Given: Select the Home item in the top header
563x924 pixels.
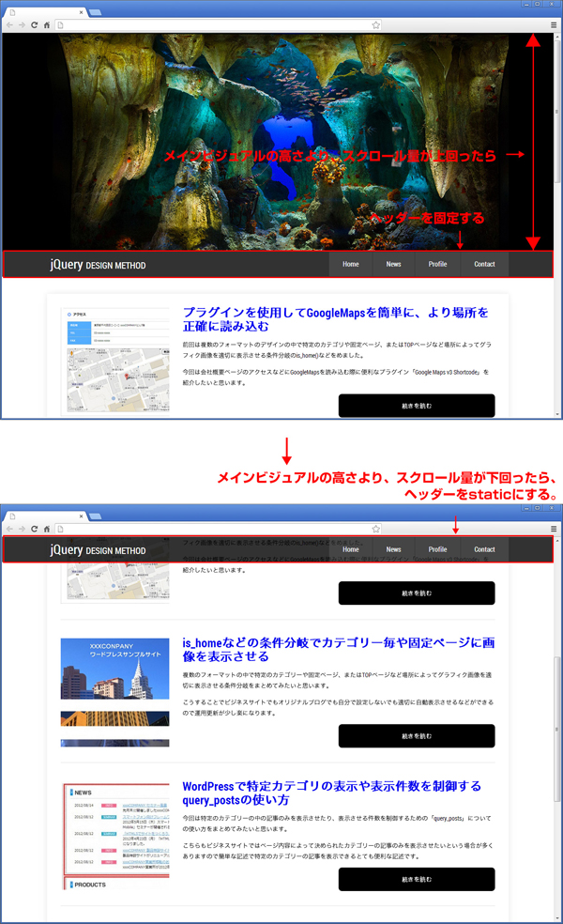Looking at the screenshot, I should (x=351, y=264).
